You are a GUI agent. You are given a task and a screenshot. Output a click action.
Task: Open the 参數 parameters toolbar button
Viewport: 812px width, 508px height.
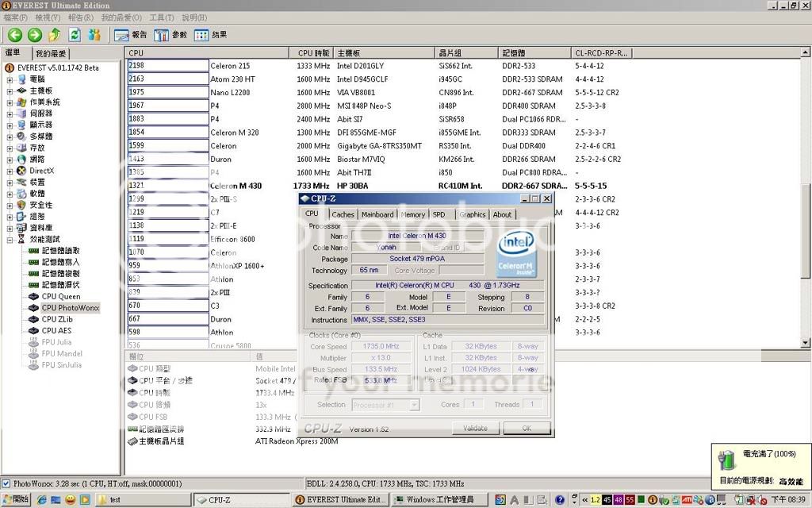(x=170, y=35)
